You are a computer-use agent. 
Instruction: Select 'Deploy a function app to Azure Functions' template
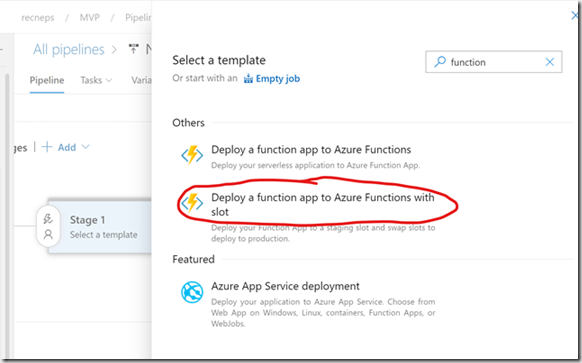tap(311, 150)
